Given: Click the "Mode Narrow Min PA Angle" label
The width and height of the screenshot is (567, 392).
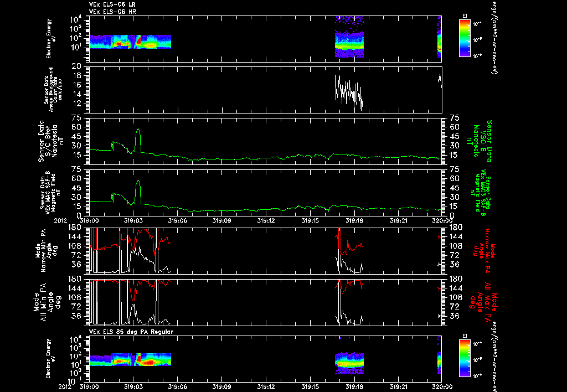Looking at the screenshot, I should pos(46,251).
